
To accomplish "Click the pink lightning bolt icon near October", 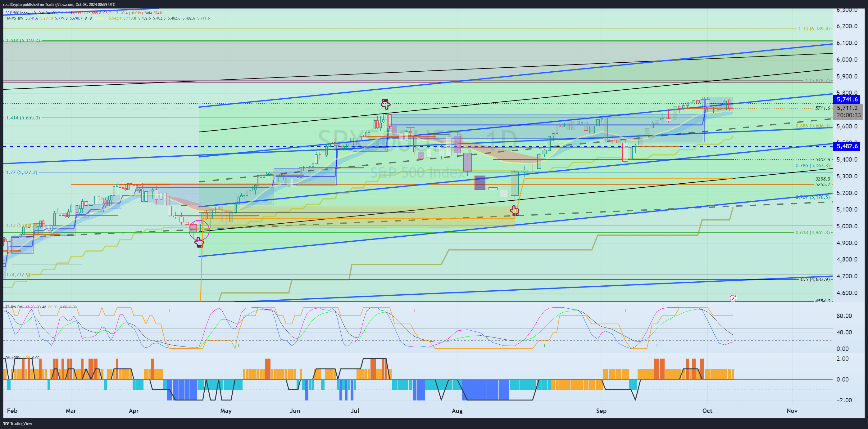I will [x=733, y=298].
